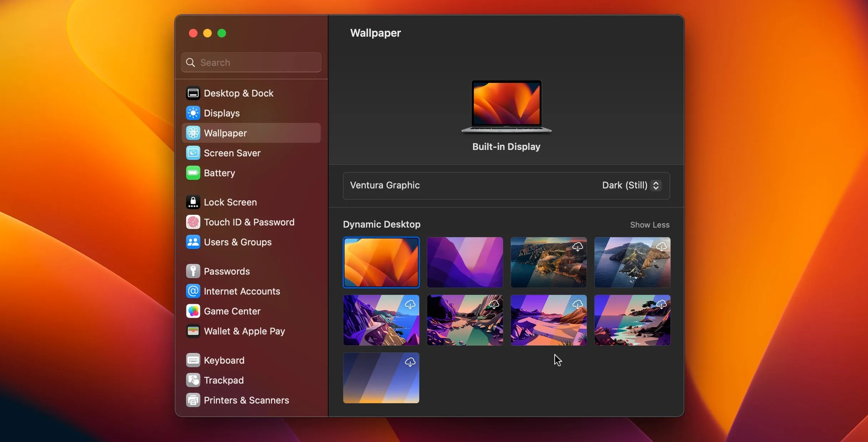Download the purple coastal road wallpaper cloud icon
The image size is (868, 442).
[x=410, y=304]
